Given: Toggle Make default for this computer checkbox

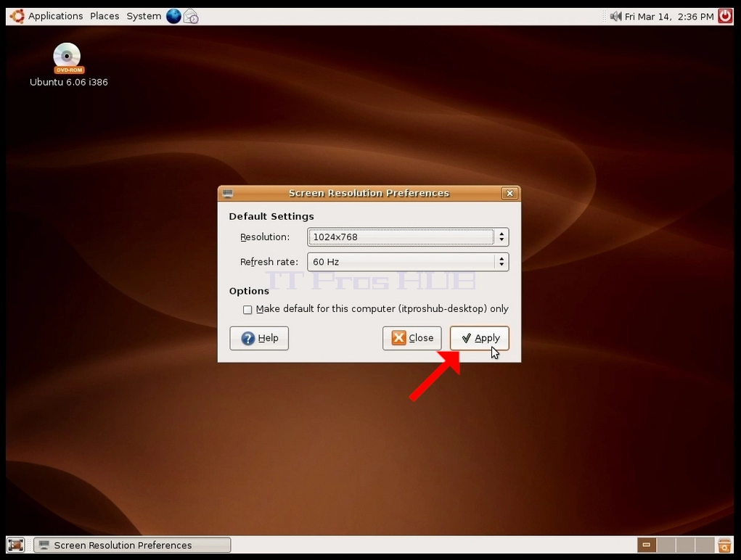Looking at the screenshot, I should [247, 310].
